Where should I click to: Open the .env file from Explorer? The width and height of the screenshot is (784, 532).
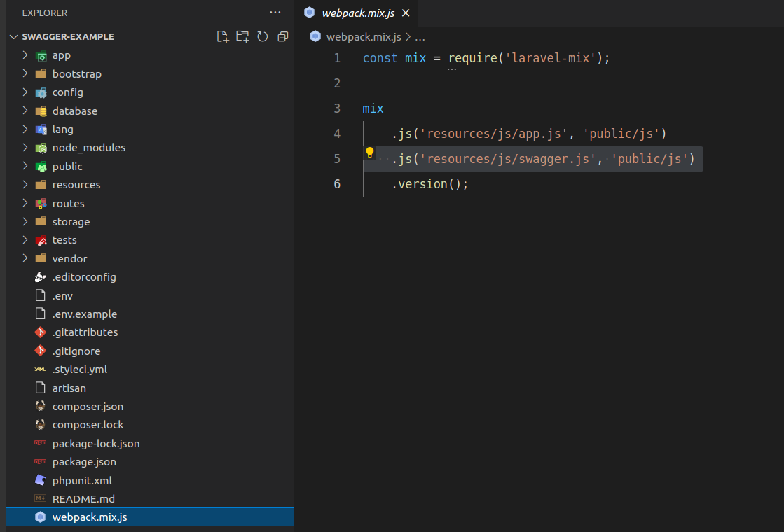pyautogui.click(x=62, y=295)
